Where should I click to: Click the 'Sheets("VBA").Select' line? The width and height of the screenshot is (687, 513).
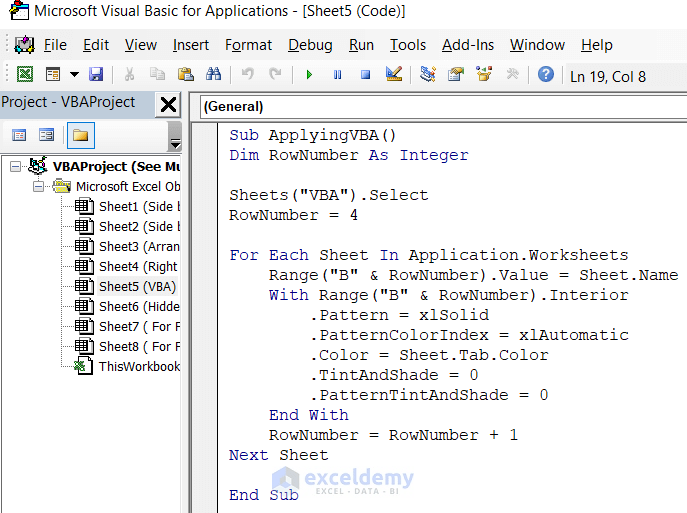tap(329, 195)
